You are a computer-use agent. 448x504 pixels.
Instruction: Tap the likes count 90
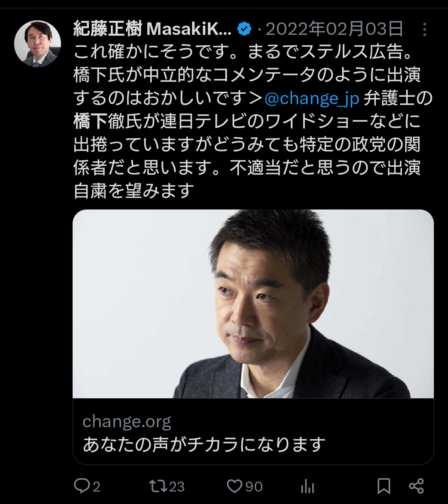[x=254, y=487]
